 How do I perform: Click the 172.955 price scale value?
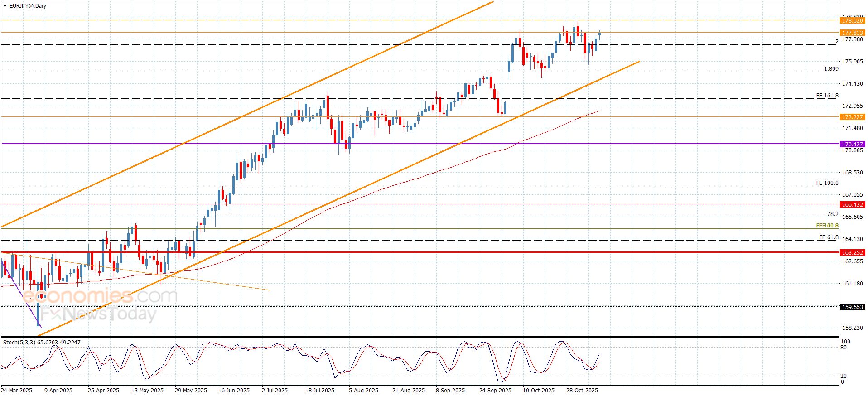(852, 106)
